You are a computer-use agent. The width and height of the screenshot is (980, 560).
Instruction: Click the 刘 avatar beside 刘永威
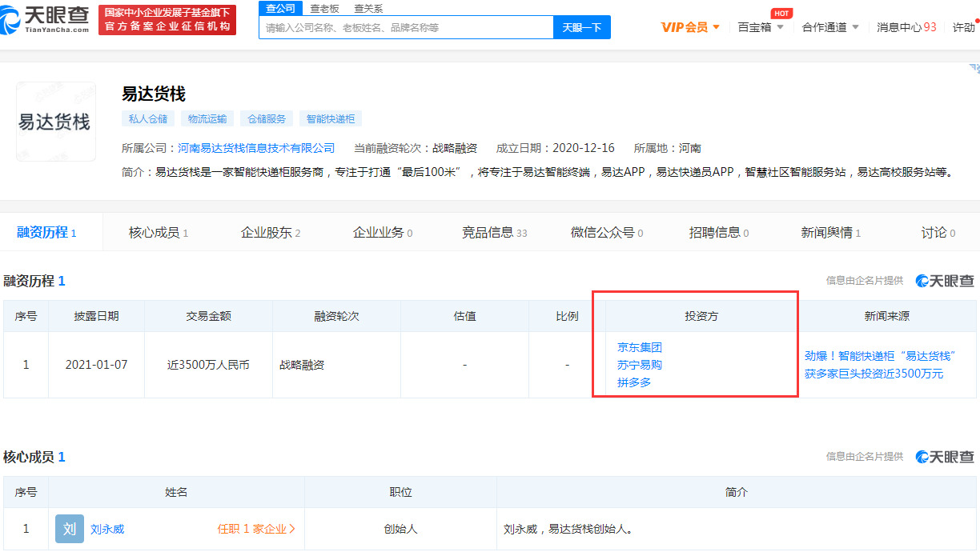(69, 529)
